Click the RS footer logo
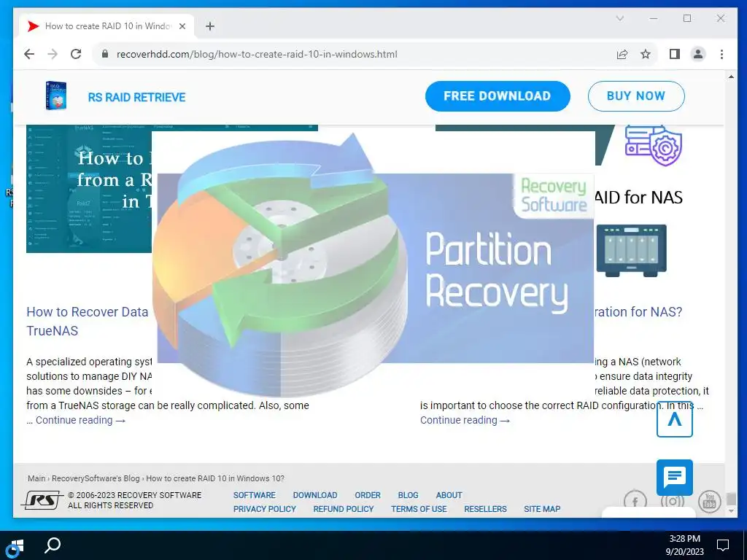The width and height of the screenshot is (747, 560). [x=42, y=500]
